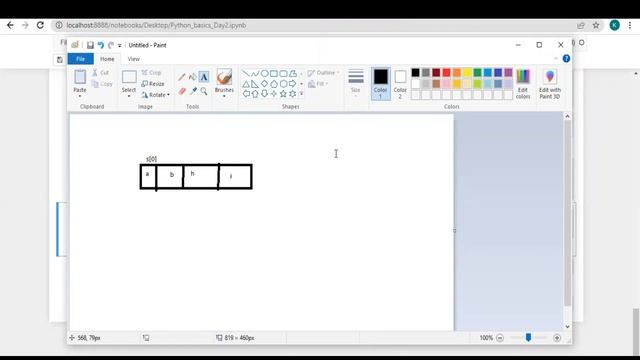Switch to the Home ribbon tab
640x360 pixels.
[107, 59]
